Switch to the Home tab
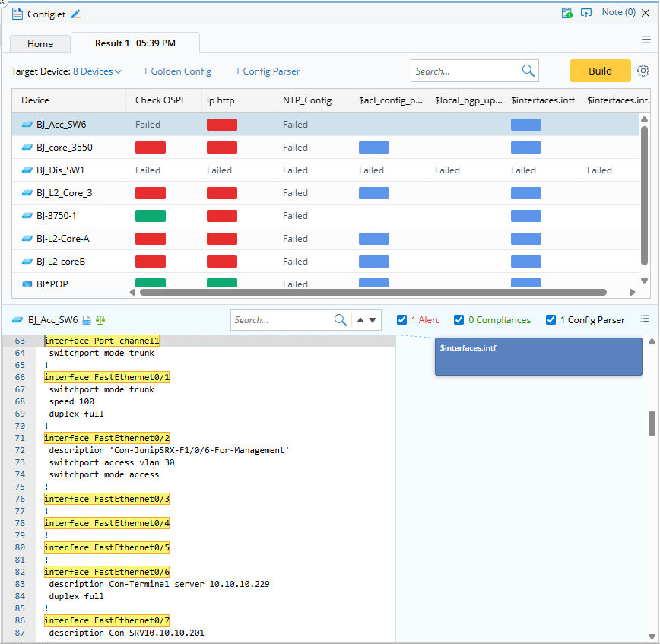 (x=40, y=44)
